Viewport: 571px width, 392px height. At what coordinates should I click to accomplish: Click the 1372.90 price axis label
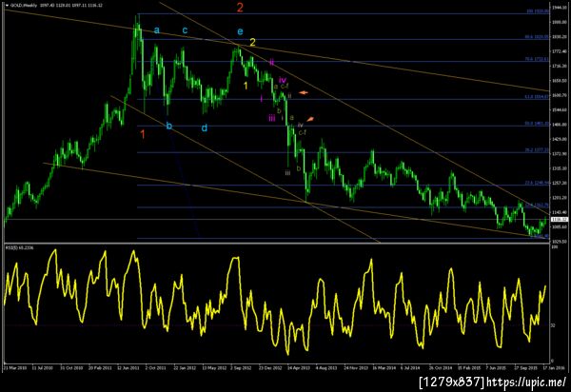click(560, 154)
